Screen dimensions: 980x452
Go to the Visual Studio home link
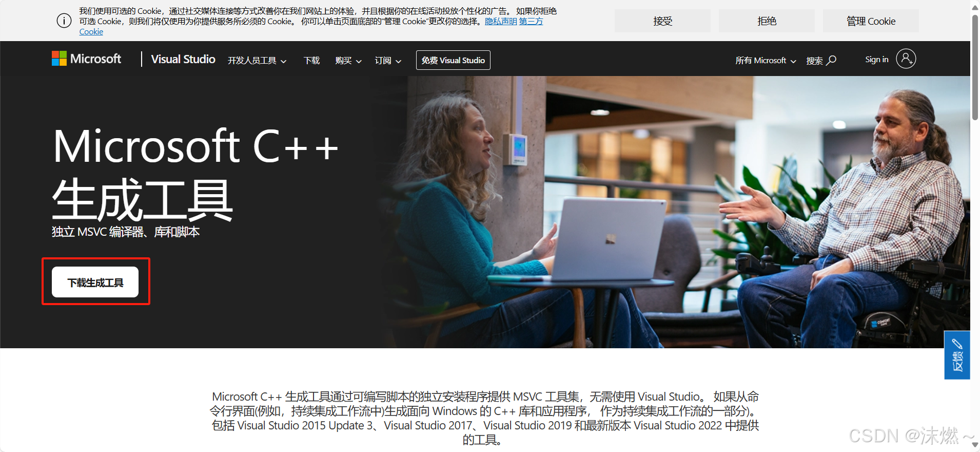(x=183, y=60)
